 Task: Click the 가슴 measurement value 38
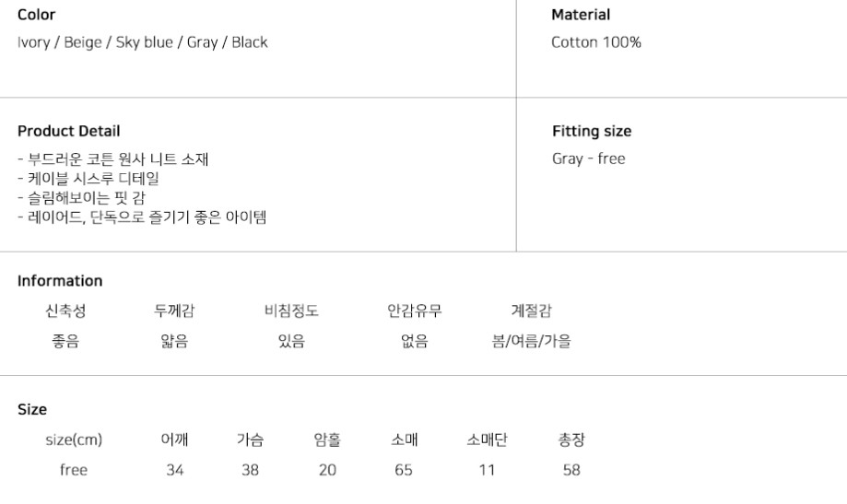250,471
